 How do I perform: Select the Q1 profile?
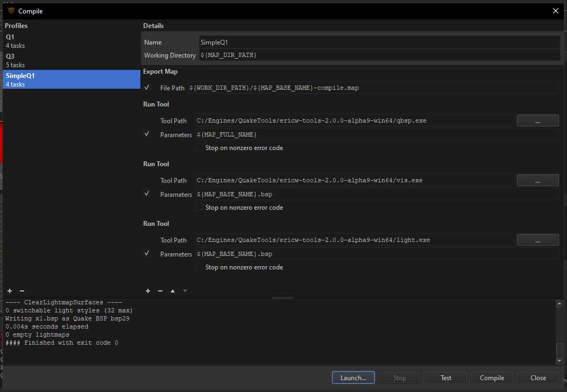[x=71, y=41]
